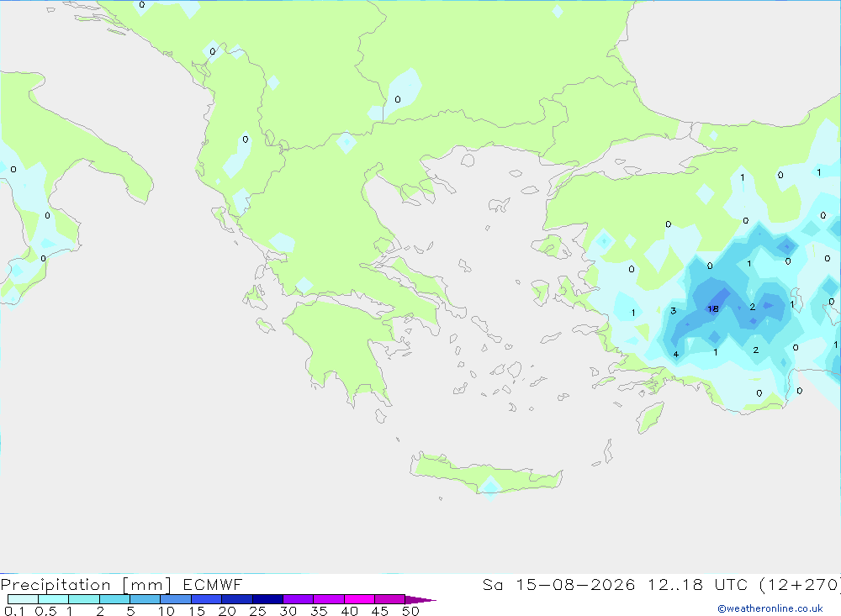Click the legend label '30'
The height and width of the screenshot is (616, 841).
click(x=288, y=611)
